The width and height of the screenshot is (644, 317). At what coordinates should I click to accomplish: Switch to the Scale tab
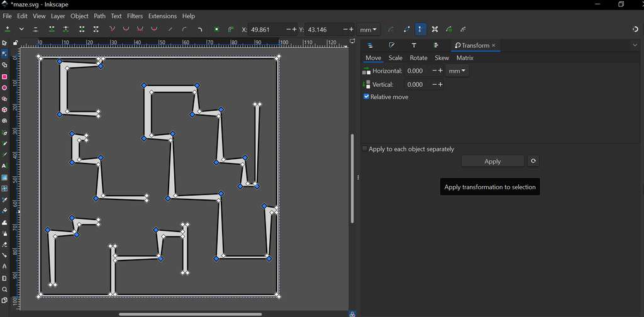(395, 58)
